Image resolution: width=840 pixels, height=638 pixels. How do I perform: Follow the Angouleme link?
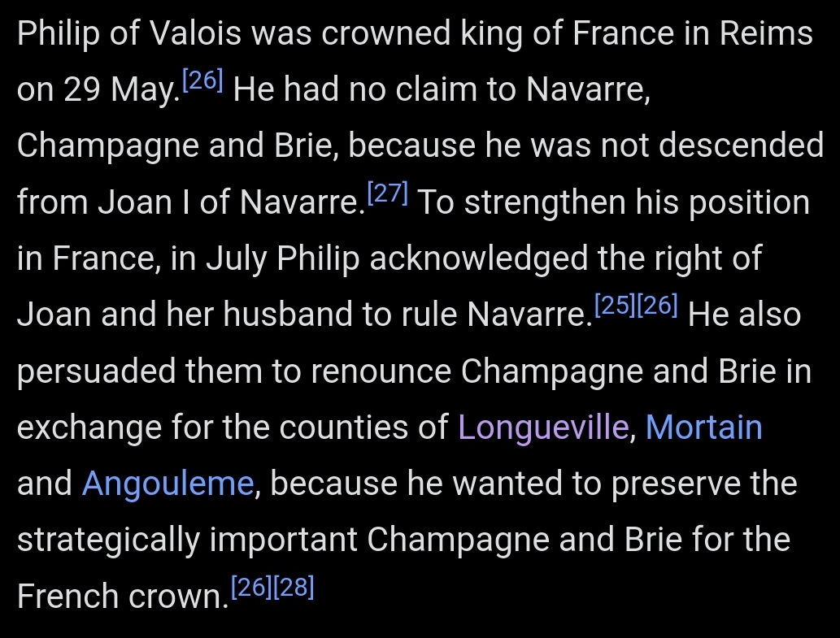click(x=168, y=484)
